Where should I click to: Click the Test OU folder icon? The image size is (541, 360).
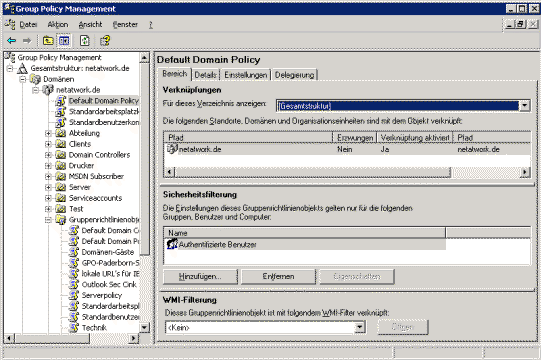point(61,209)
